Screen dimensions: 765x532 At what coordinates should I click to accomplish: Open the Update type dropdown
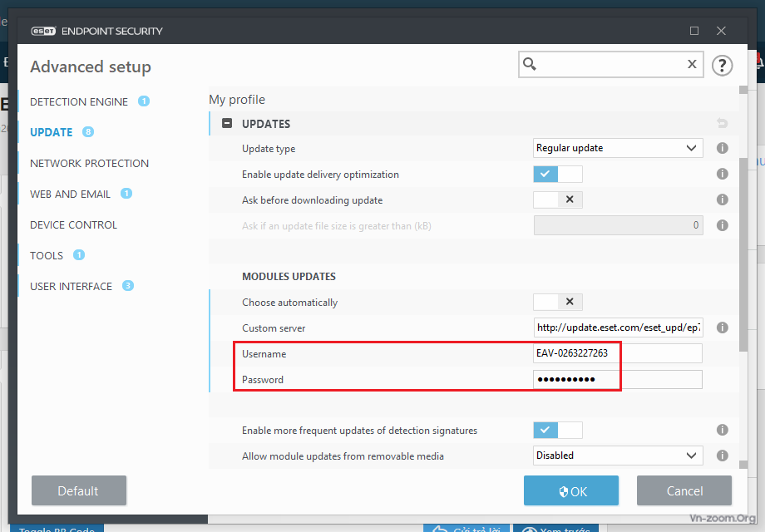click(x=618, y=148)
